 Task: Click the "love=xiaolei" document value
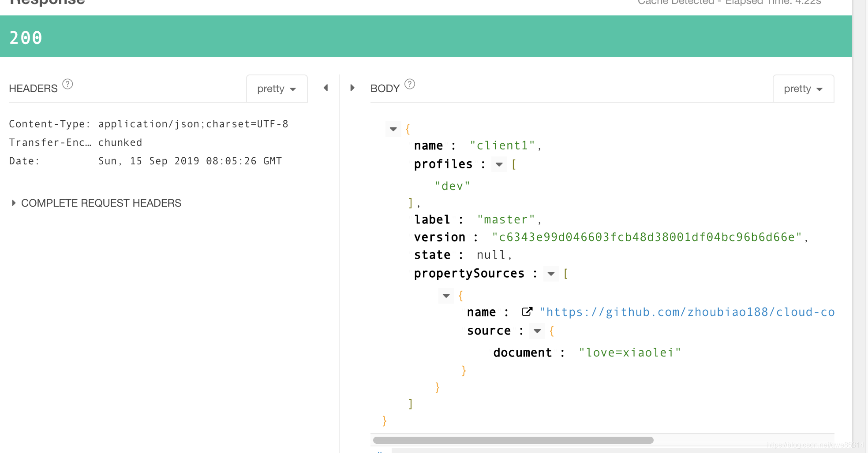630,353
